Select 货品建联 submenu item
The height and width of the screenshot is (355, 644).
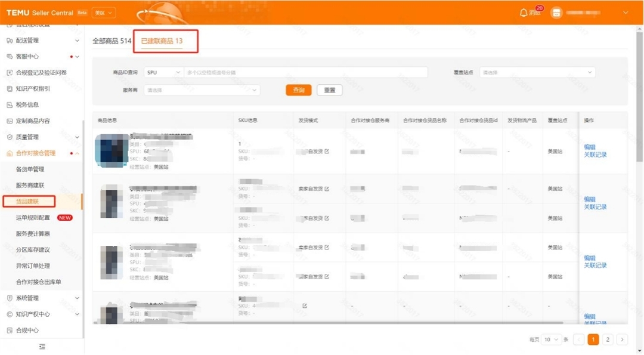pos(27,201)
